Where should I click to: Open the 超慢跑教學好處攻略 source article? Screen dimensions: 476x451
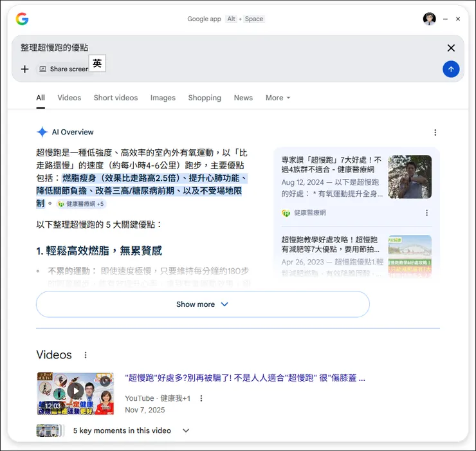[x=330, y=244]
